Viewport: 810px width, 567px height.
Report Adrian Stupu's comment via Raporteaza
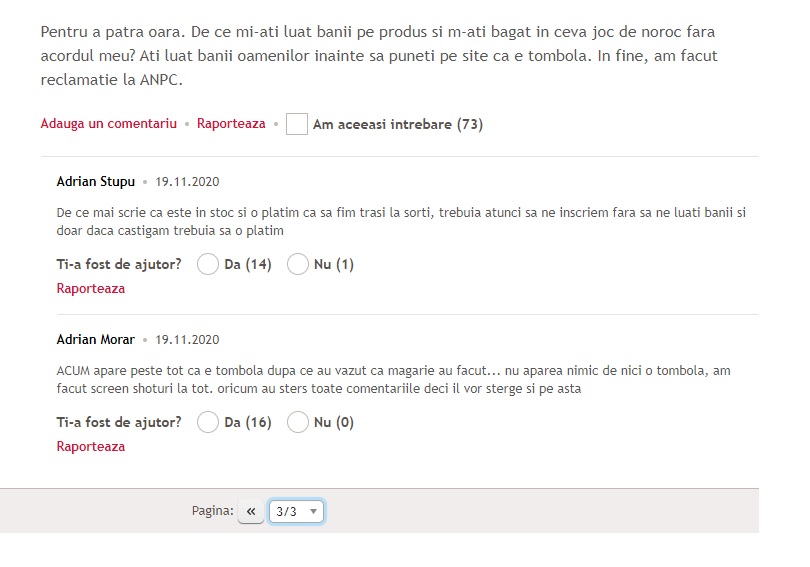pyautogui.click(x=91, y=289)
